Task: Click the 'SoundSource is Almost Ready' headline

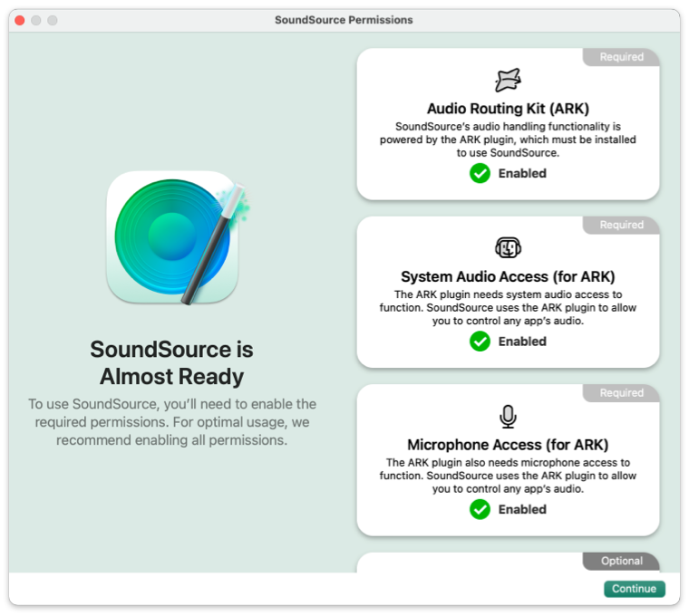Action: [x=172, y=363]
